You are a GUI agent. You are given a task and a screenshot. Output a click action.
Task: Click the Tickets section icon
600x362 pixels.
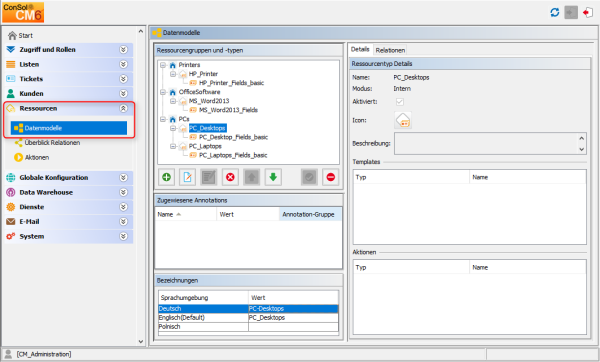(x=11, y=79)
